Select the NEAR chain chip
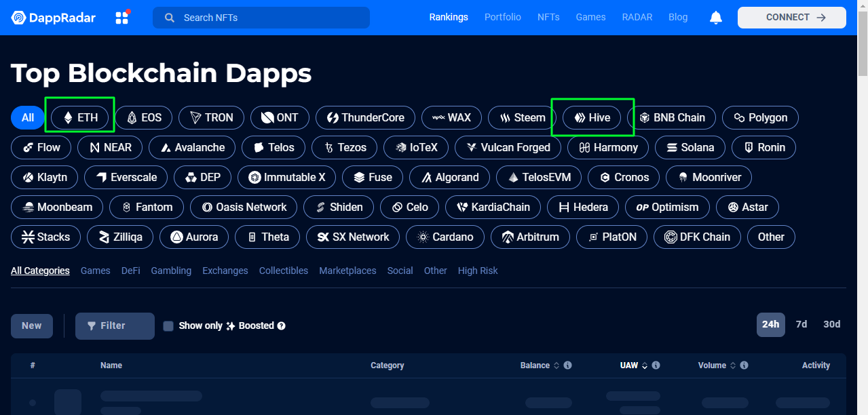Screen dimensions: 868x415 (109, 147)
